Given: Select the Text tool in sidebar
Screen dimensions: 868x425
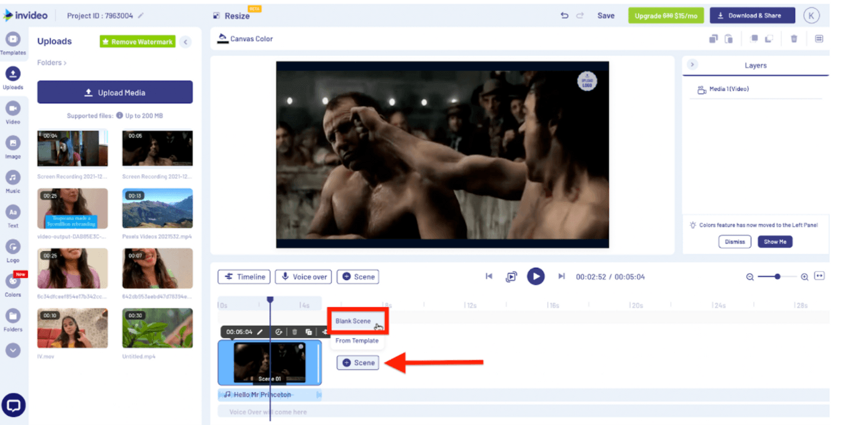Looking at the screenshot, I should click(12, 215).
